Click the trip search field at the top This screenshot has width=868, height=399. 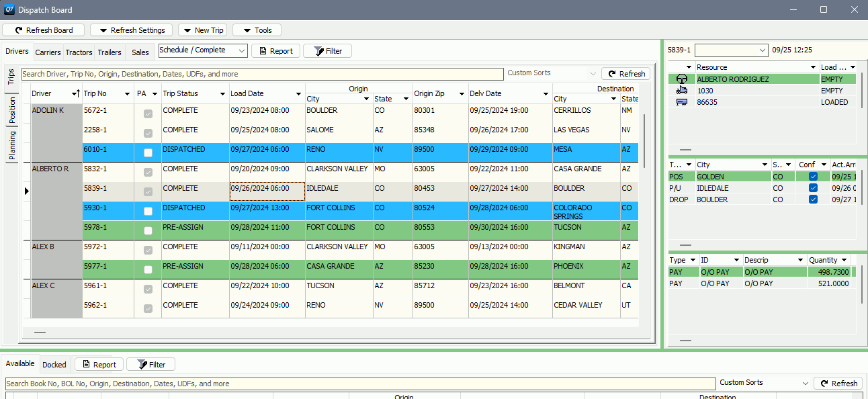pyautogui.click(x=262, y=73)
